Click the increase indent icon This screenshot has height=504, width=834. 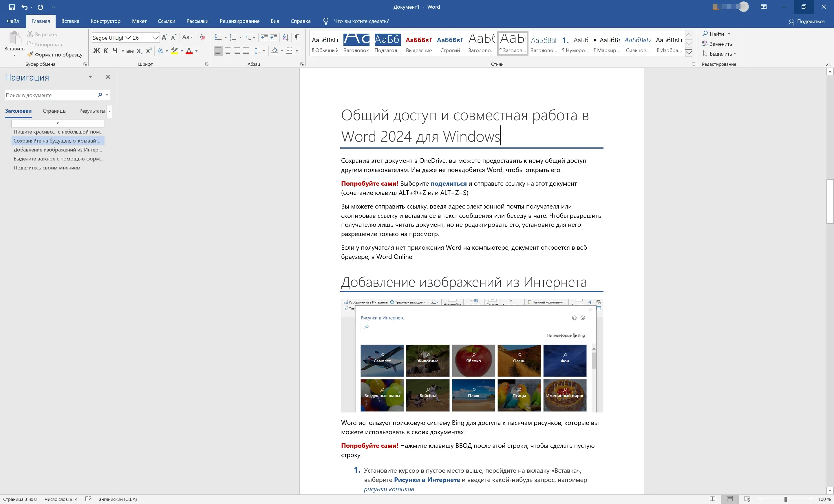(x=273, y=37)
